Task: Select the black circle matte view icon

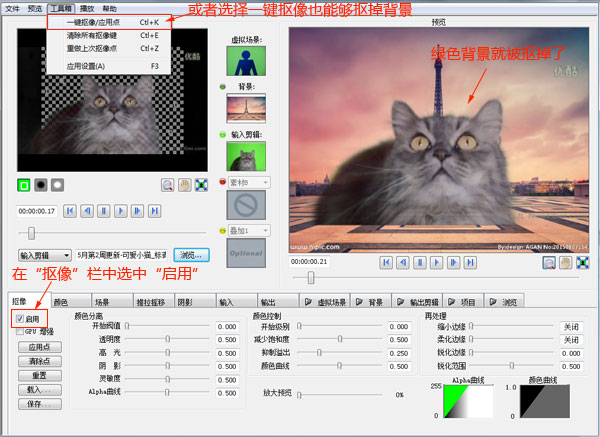Action: pyautogui.click(x=41, y=185)
